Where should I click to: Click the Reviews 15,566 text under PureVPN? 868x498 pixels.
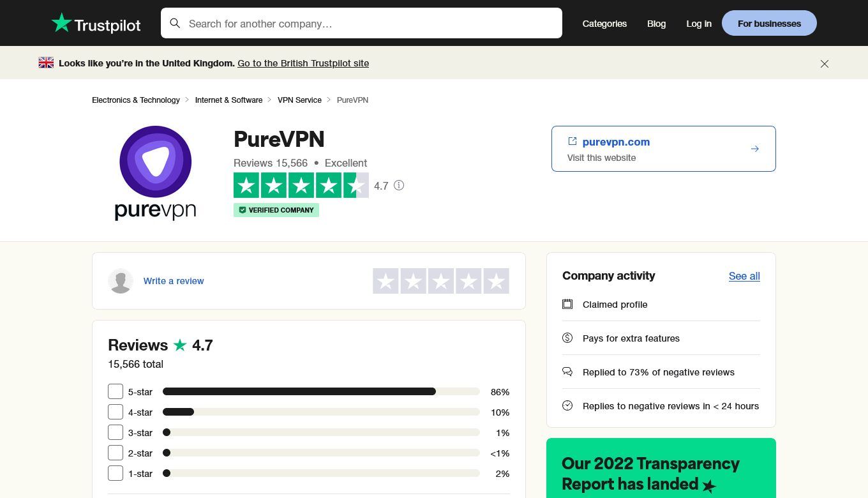(x=271, y=163)
